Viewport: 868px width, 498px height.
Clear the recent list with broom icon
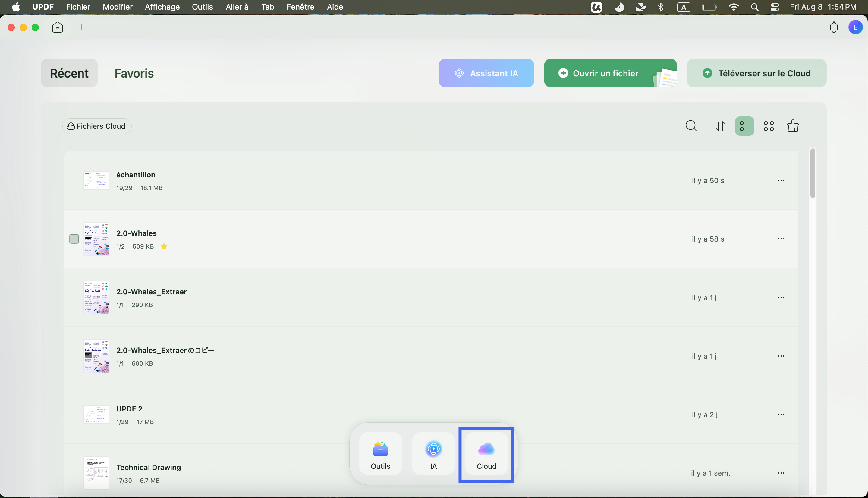pyautogui.click(x=793, y=126)
